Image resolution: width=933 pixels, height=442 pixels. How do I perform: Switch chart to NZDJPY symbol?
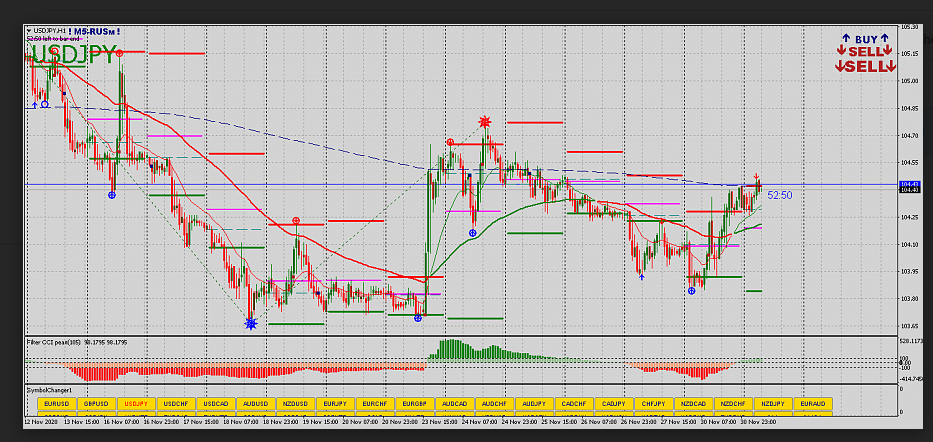pyautogui.click(x=772, y=403)
